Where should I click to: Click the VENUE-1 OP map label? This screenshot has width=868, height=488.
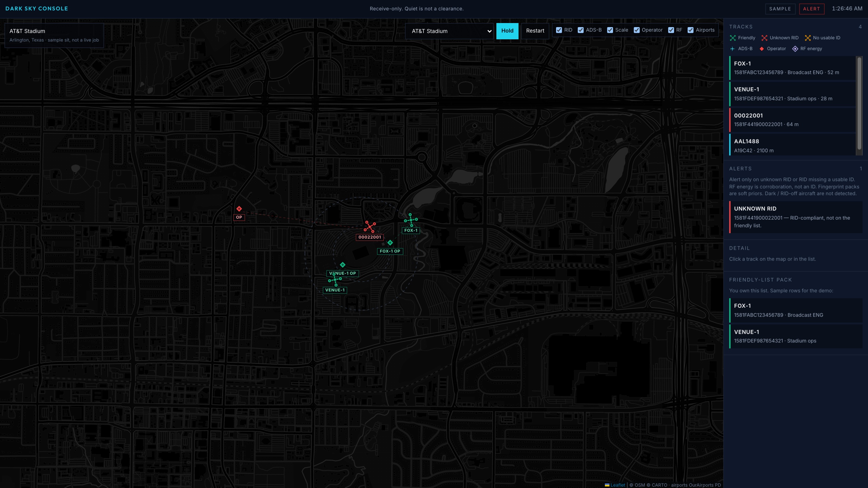pyautogui.click(x=342, y=273)
